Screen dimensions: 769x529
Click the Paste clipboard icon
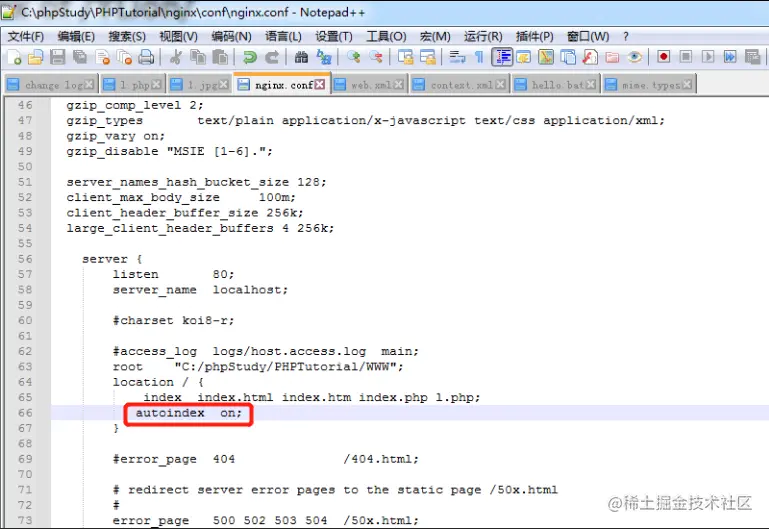tap(220, 57)
